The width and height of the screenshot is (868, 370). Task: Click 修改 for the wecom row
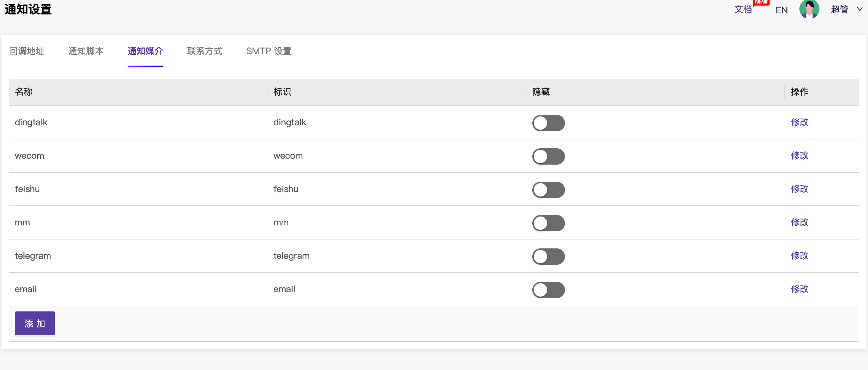(x=800, y=156)
